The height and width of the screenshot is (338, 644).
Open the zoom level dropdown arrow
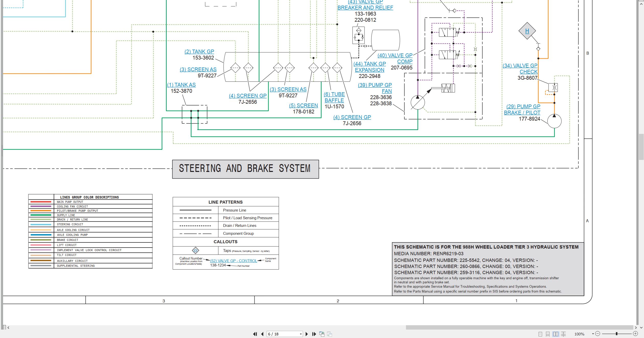593,334
